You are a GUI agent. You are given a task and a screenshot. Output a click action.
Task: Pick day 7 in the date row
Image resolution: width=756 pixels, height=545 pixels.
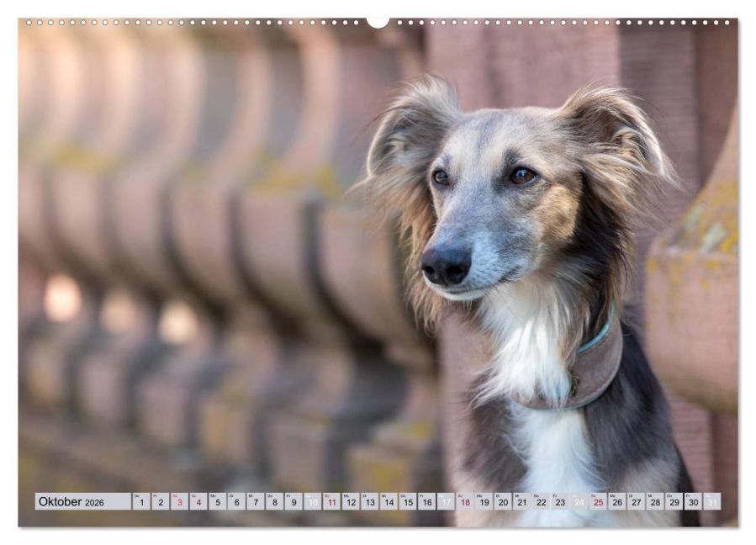(x=255, y=501)
